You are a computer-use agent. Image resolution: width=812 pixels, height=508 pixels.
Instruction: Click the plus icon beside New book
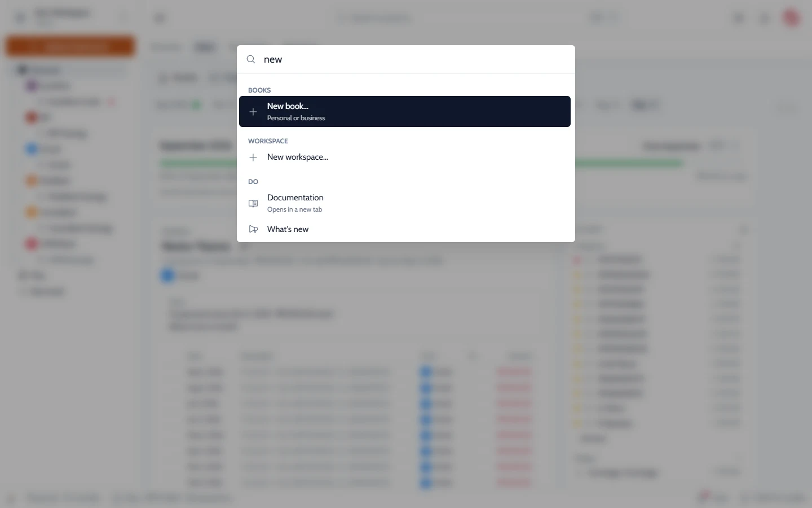pos(253,112)
